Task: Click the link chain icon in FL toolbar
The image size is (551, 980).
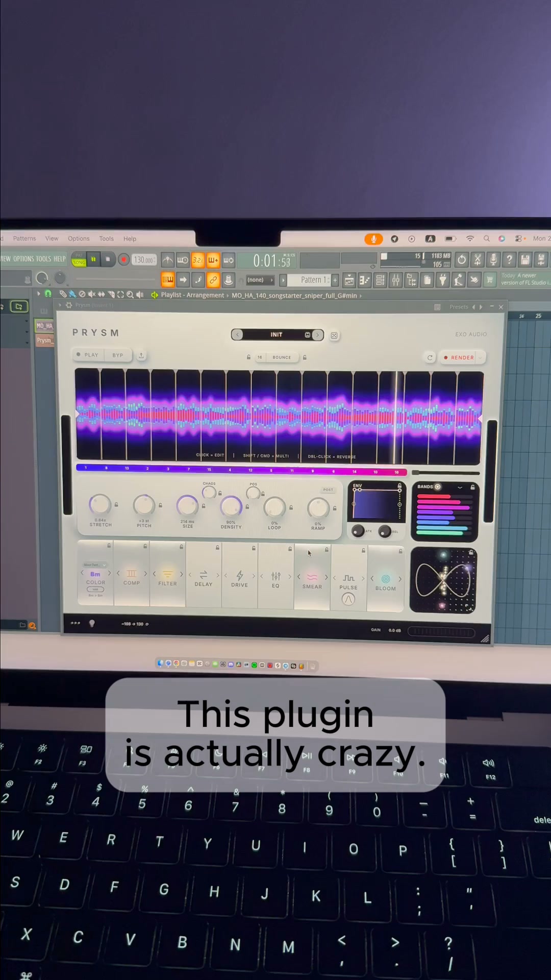Action: (x=213, y=280)
